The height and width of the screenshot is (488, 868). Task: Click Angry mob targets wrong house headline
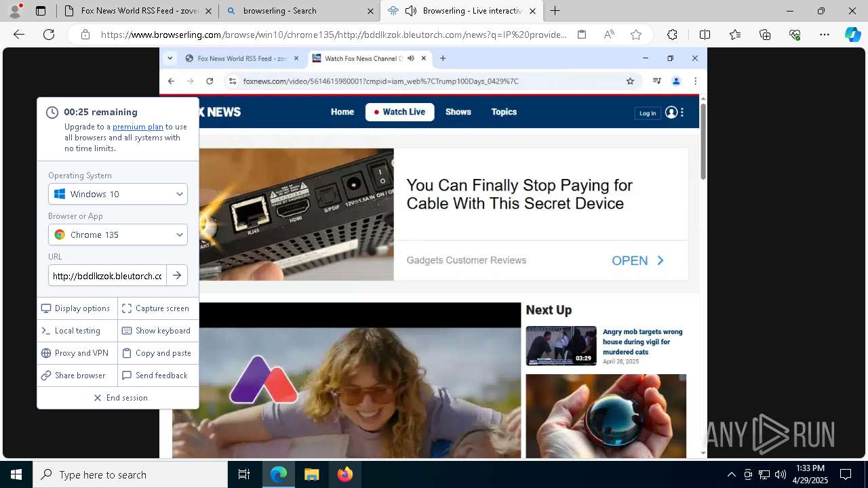point(643,342)
